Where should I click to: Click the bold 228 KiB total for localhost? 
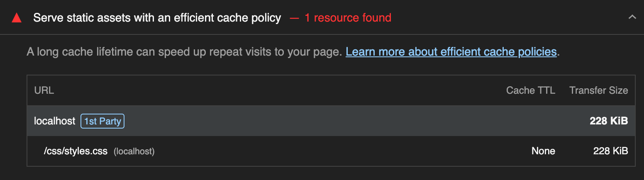point(609,121)
